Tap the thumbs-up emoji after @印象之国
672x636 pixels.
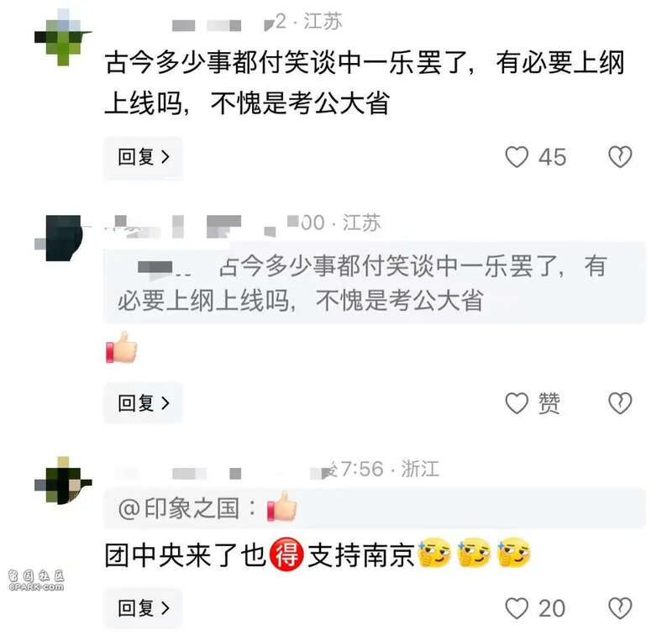tap(281, 507)
